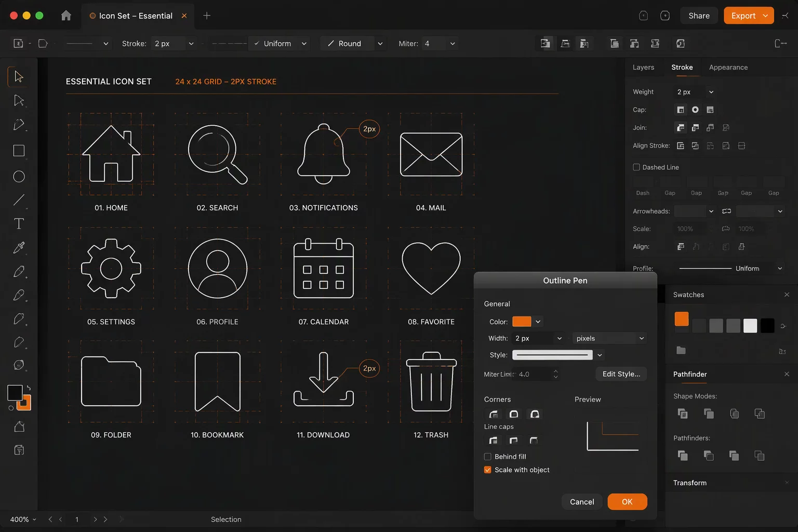Confirm the Outline Pen dialog with OK
Image resolution: width=798 pixels, height=532 pixels.
(x=627, y=502)
